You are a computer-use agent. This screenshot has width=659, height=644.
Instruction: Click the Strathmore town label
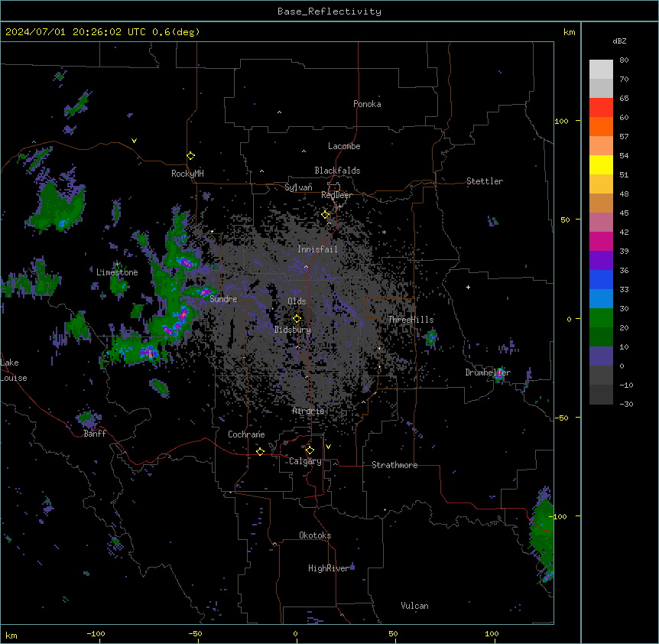[x=394, y=465]
